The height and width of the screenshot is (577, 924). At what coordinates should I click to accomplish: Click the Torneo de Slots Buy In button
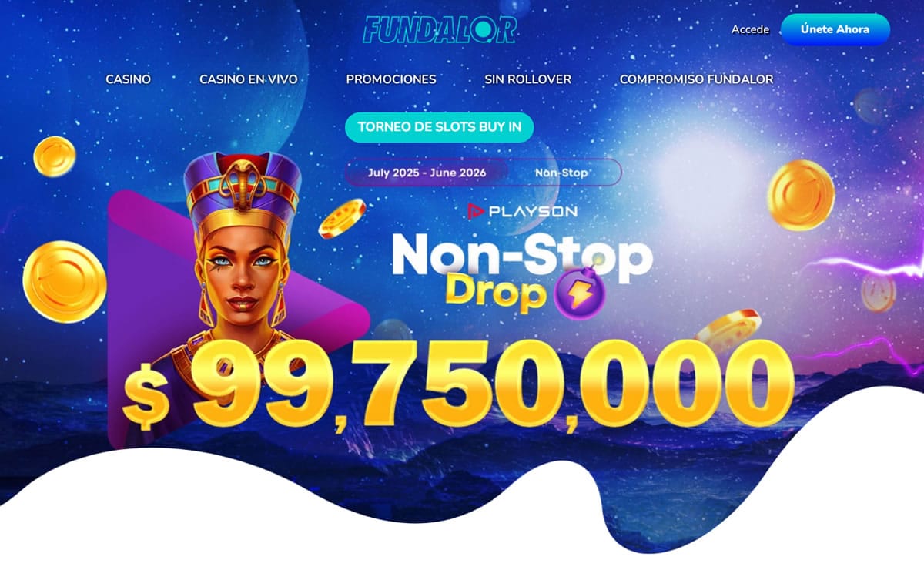(439, 127)
